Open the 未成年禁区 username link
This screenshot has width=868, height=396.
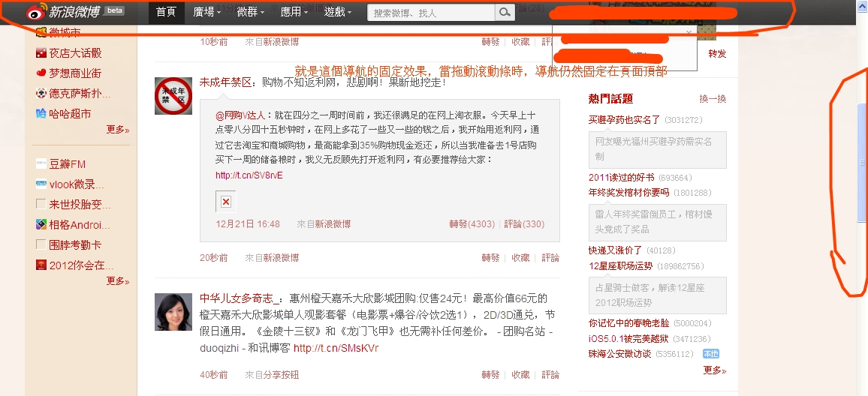point(225,82)
